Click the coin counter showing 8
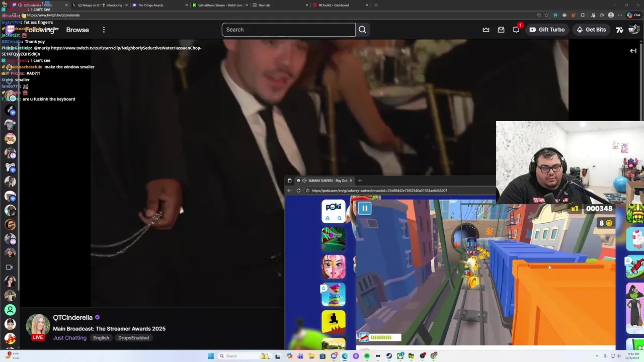Viewport: 644px width, 362px height. coord(605,223)
